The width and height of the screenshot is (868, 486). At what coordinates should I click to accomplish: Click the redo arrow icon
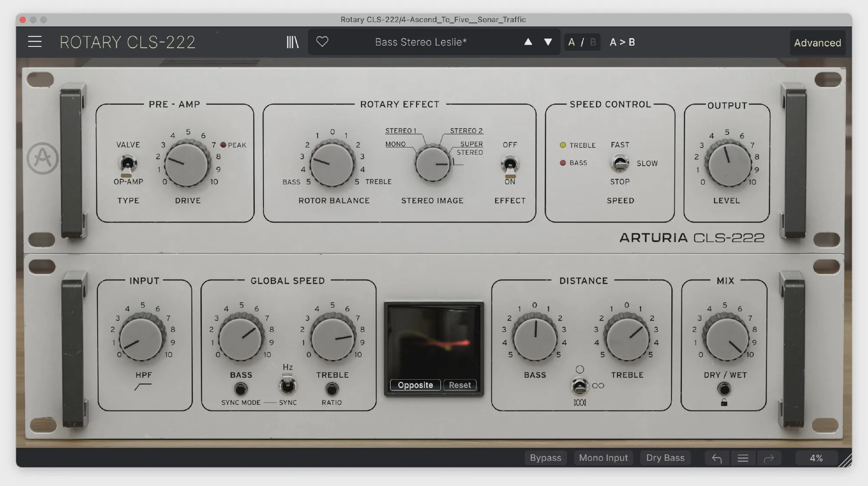point(769,458)
